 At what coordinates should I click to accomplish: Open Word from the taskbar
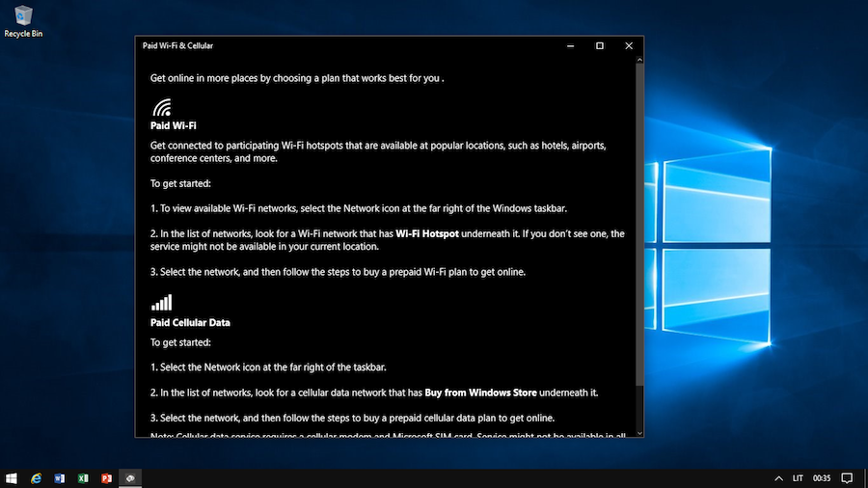(60, 477)
